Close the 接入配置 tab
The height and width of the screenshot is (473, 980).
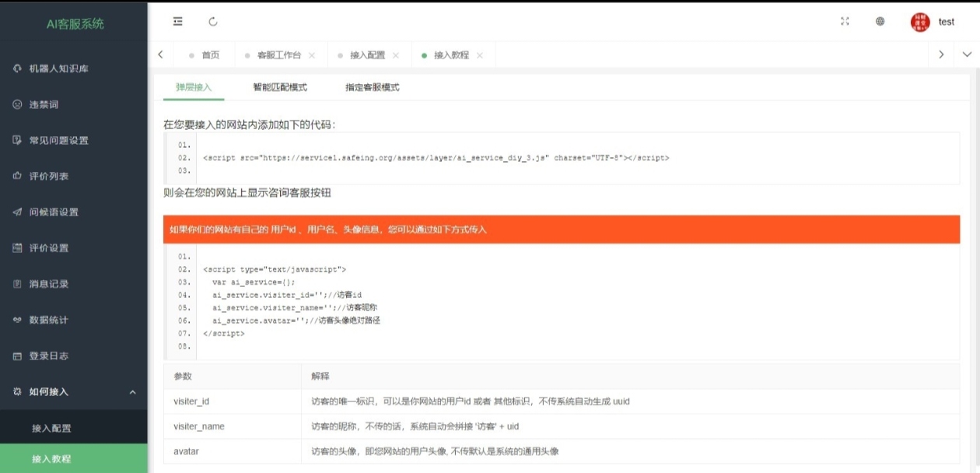pos(396,55)
